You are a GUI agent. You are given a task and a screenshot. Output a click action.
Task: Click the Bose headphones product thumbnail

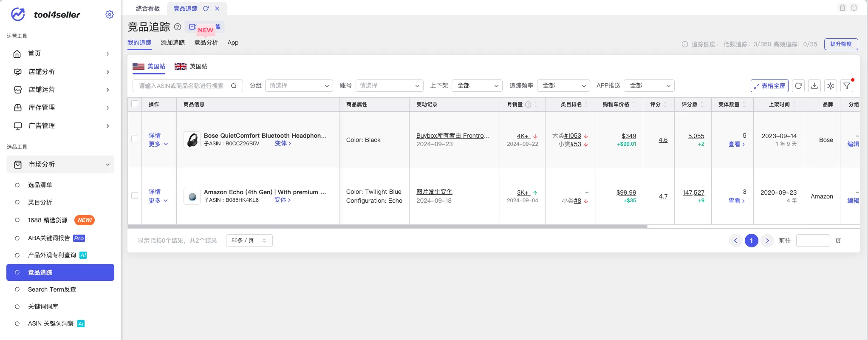192,140
